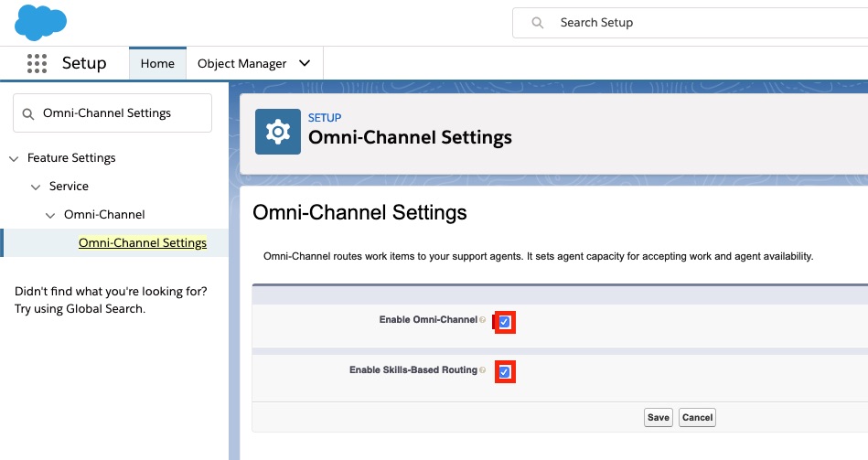
Task: Select the Omni-Channel label in tree
Action: pyautogui.click(x=104, y=214)
